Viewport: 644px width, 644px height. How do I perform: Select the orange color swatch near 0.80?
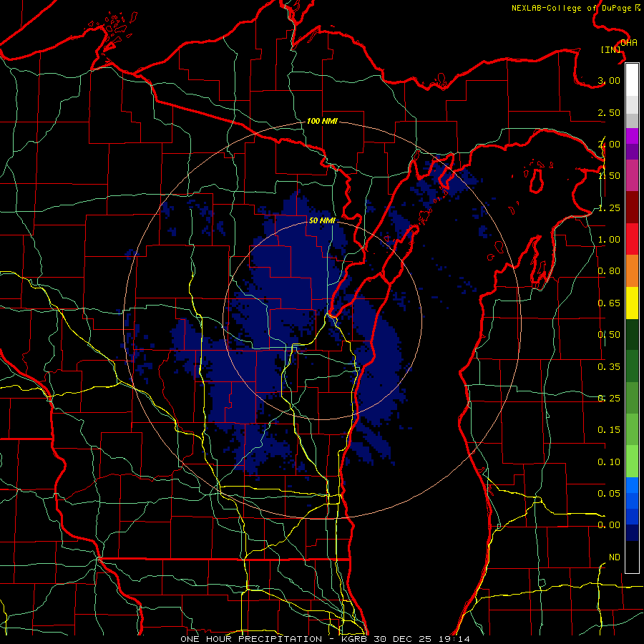632,271
